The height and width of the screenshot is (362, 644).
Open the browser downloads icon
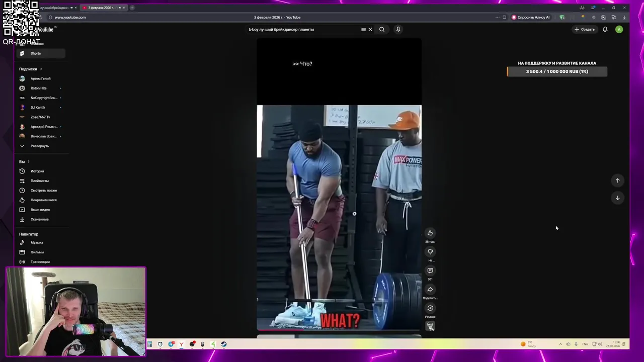tap(624, 17)
